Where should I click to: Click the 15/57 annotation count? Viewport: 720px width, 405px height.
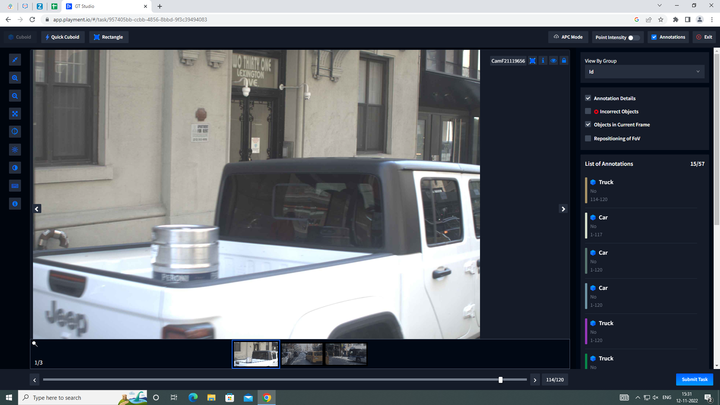pos(697,164)
